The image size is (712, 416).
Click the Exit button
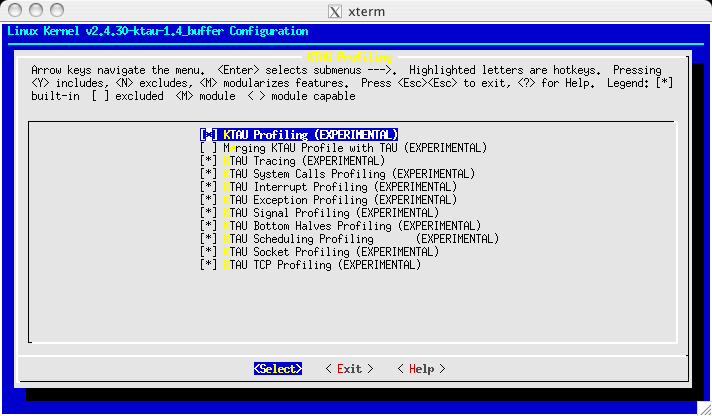coord(349,369)
